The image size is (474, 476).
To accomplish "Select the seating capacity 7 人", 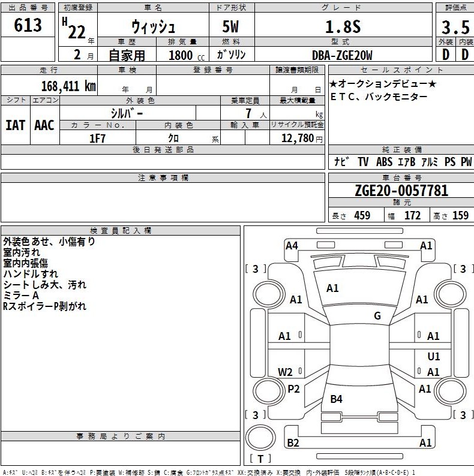I will tap(256, 113).
